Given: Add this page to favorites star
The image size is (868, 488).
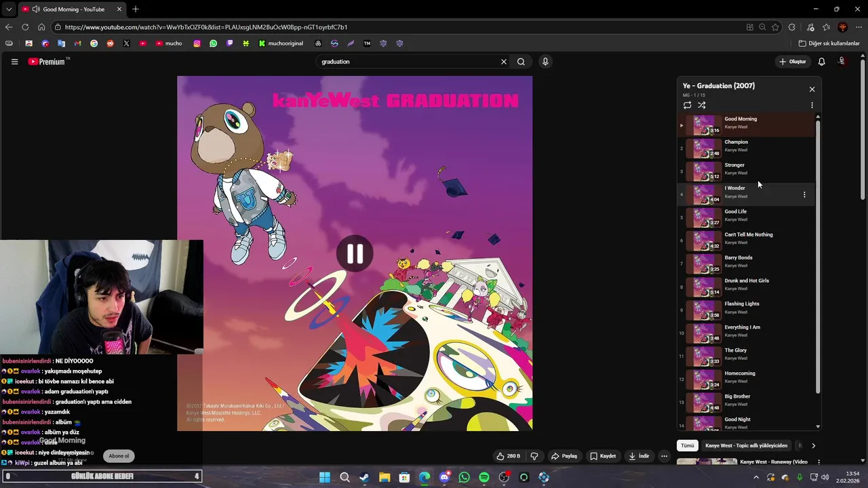Looking at the screenshot, I should pyautogui.click(x=775, y=27).
